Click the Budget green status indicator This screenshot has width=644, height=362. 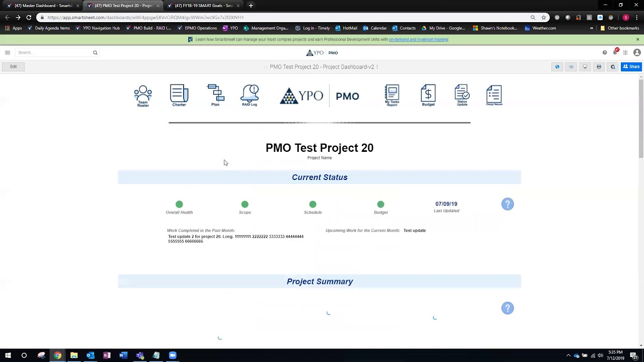click(380, 204)
